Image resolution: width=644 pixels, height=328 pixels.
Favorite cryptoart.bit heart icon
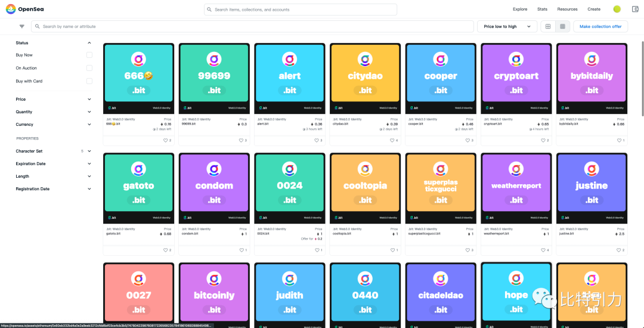(543, 140)
